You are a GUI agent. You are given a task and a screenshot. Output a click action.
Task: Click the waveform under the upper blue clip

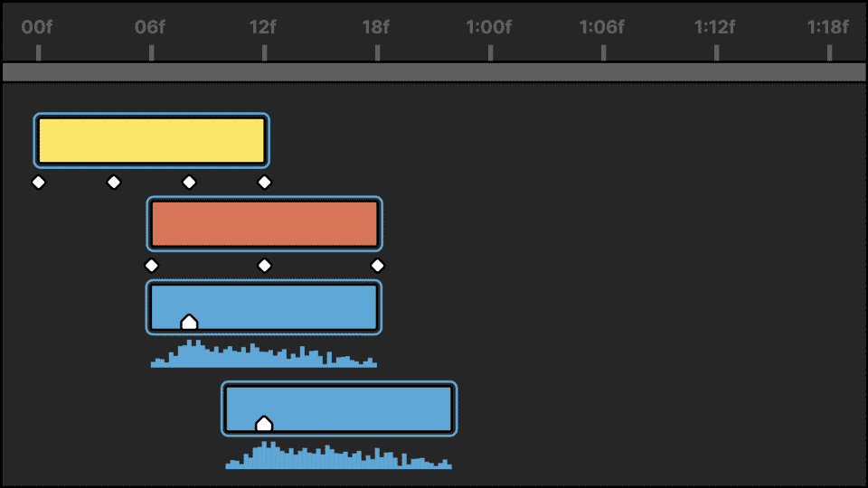click(x=264, y=358)
